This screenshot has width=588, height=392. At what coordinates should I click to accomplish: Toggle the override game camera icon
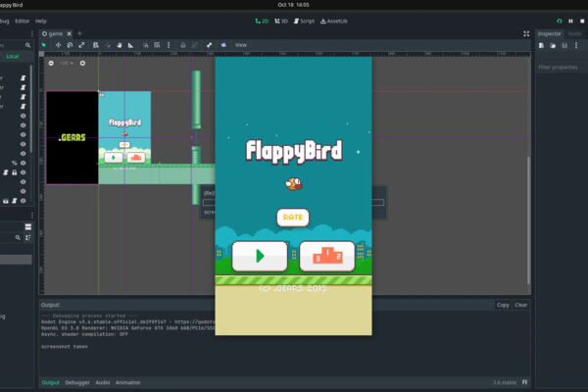pyautogui.click(x=223, y=45)
